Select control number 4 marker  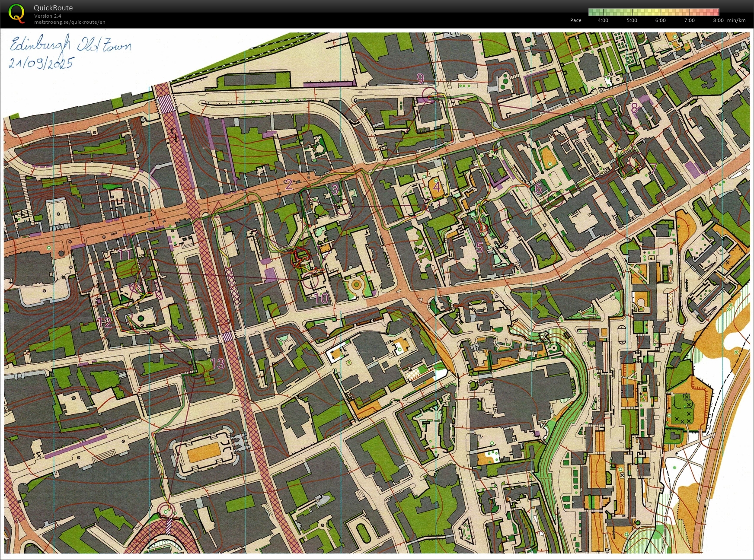click(437, 187)
